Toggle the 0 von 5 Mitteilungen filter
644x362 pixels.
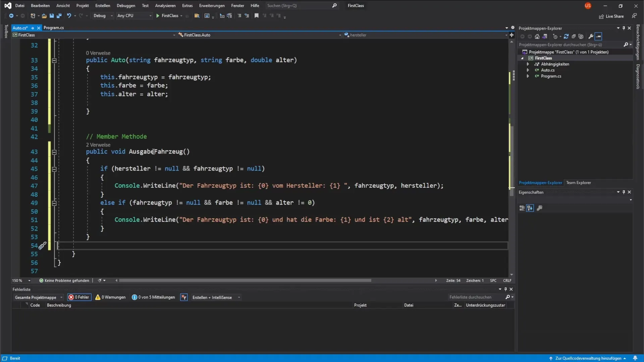154,297
